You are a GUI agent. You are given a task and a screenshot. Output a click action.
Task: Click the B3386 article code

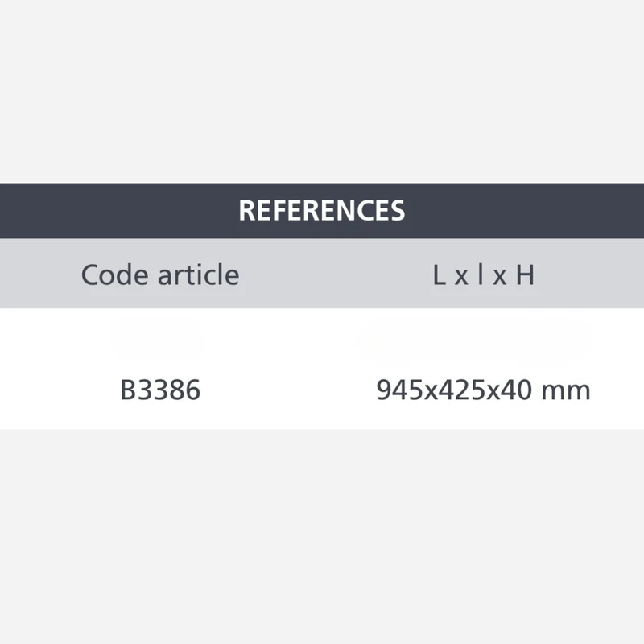[160, 390]
